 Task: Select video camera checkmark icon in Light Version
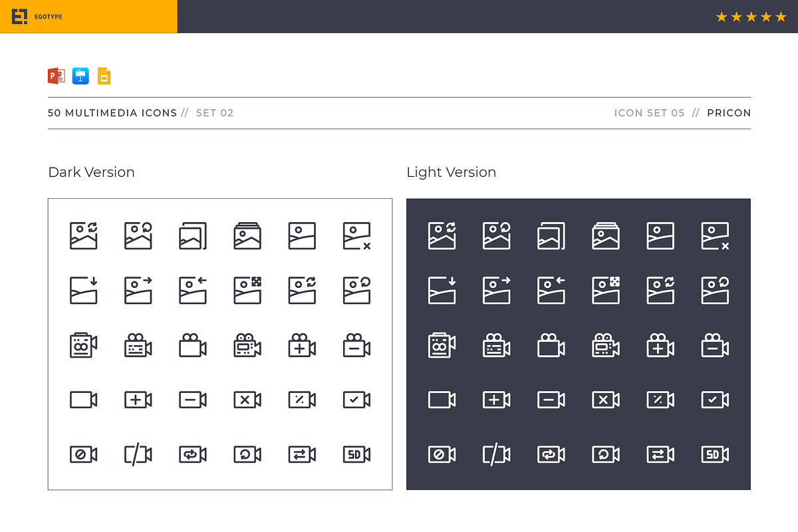tap(715, 400)
